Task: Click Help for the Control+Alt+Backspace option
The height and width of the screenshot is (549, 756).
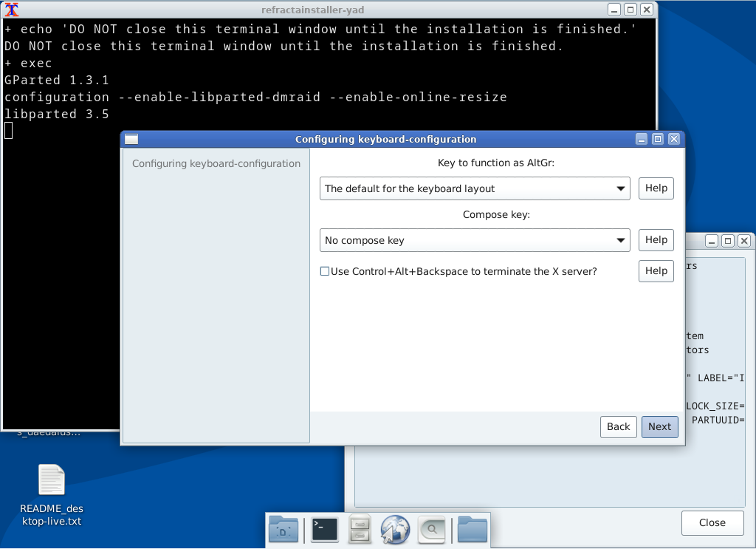Action: pyautogui.click(x=656, y=271)
